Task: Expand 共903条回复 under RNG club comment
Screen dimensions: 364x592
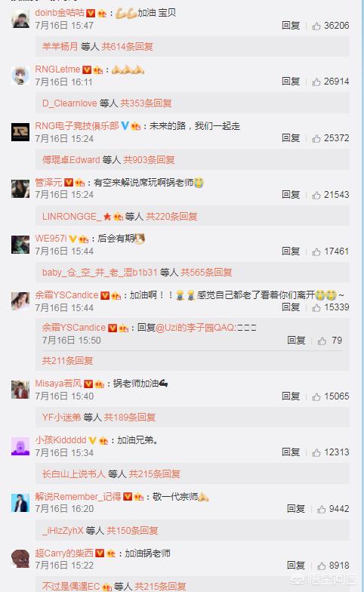Action: point(149,160)
